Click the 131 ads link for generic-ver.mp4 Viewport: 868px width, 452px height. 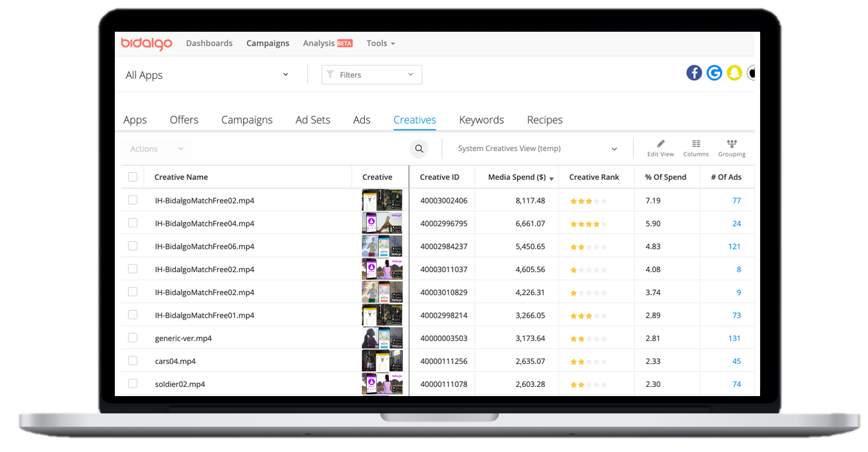[735, 338]
